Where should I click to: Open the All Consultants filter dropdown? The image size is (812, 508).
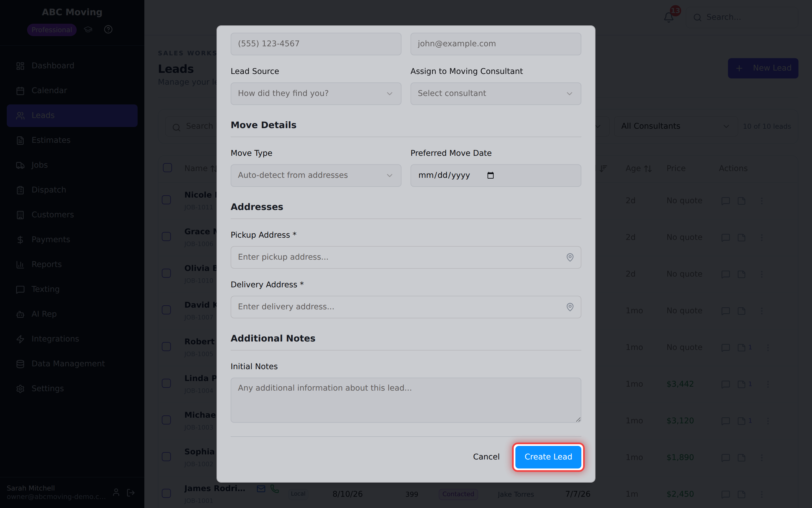tap(676, 126)
